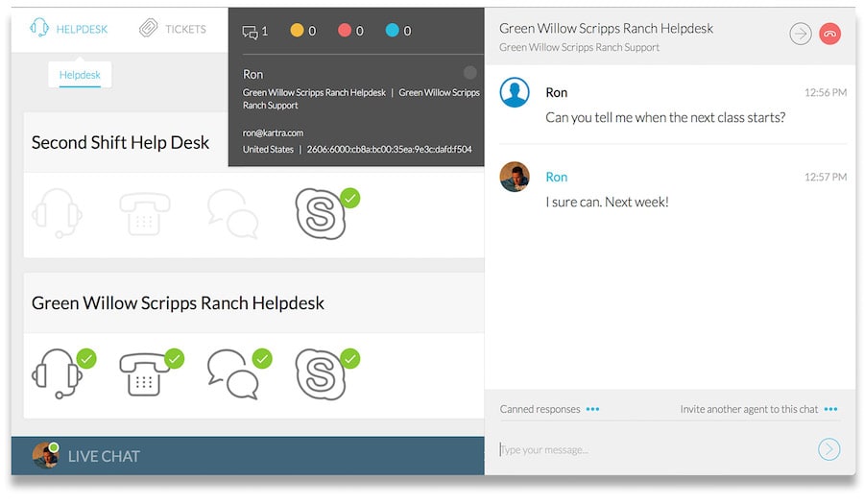Send message with the arrow button
864x504 pixels.
828,449
